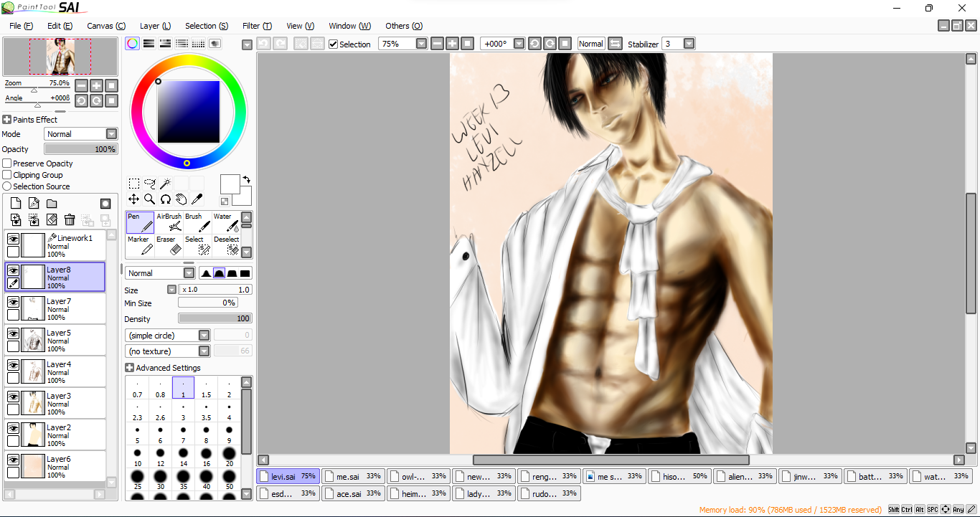Toggle visibility of Layer5
This screenshot has width=980, height=517.
13,333
